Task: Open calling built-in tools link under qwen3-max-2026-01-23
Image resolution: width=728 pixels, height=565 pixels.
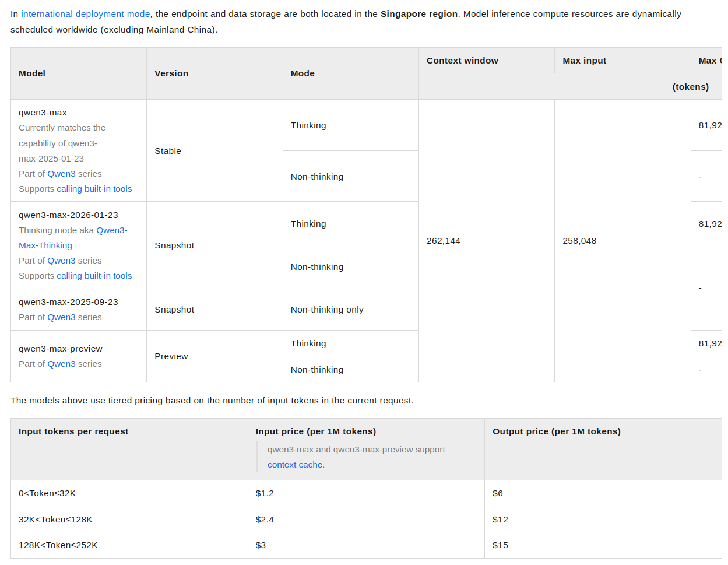Action: tap(94, 276)
